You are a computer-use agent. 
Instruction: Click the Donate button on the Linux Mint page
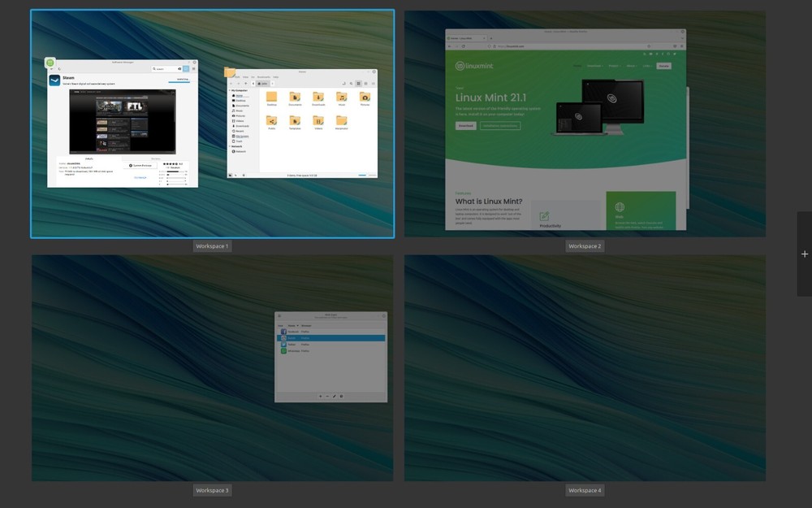(663, 66)
